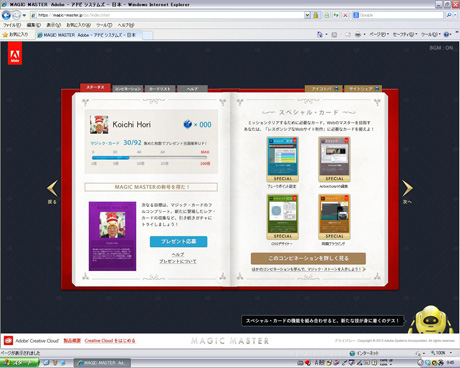Click the magic card progress bar
Screen dimensions: 460x368
149,158
